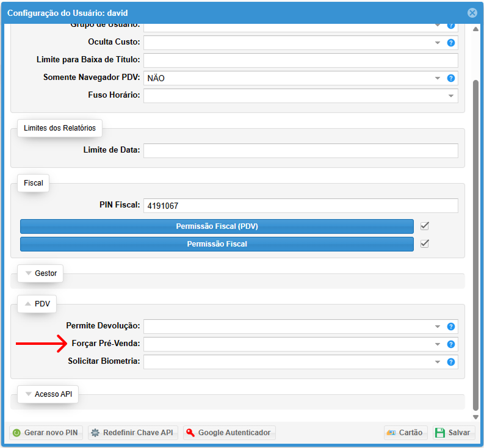Click the PIN Fiscal input field
The image size is (484, 448).
[300, 206]
